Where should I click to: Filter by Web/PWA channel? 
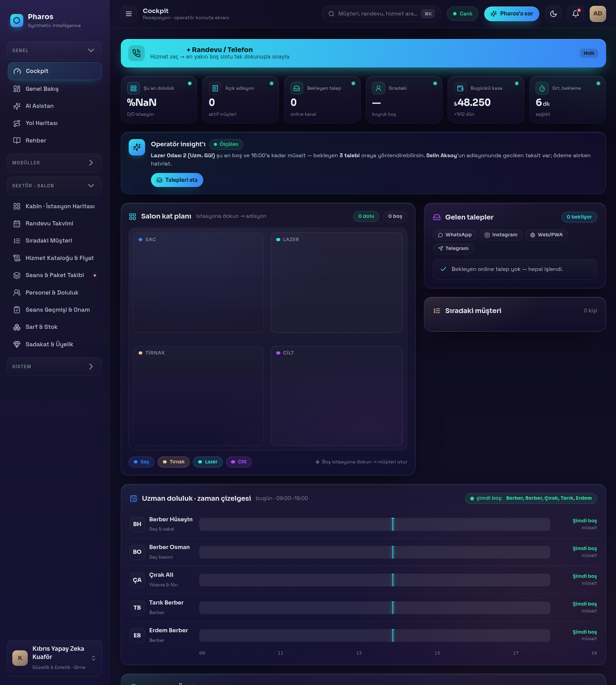[x=547, y=235]
